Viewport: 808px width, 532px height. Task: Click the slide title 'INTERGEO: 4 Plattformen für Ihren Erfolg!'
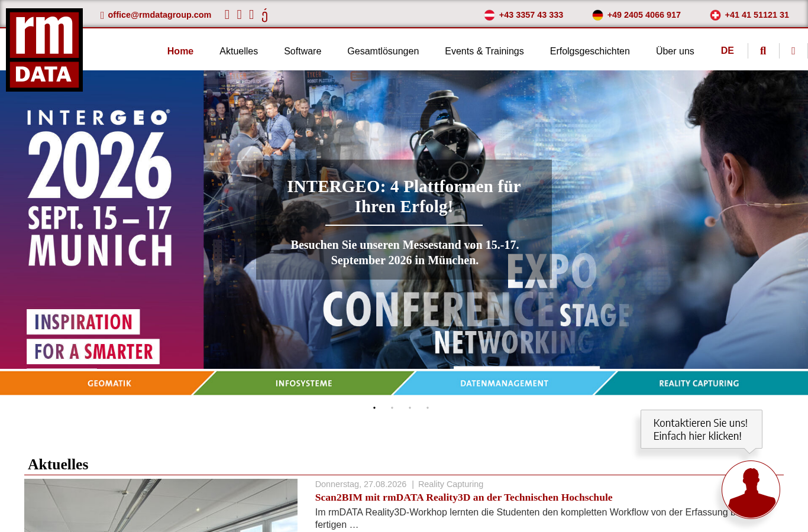(404, 196)
